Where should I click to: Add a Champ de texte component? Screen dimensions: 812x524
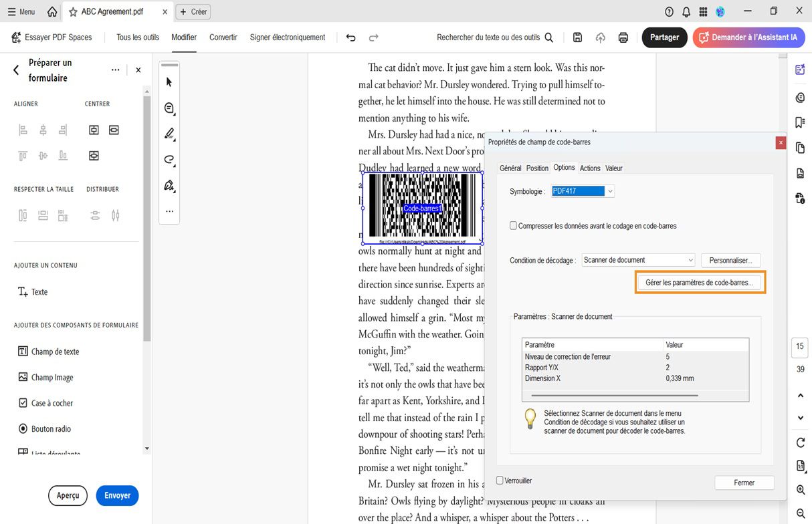point(49,352)
